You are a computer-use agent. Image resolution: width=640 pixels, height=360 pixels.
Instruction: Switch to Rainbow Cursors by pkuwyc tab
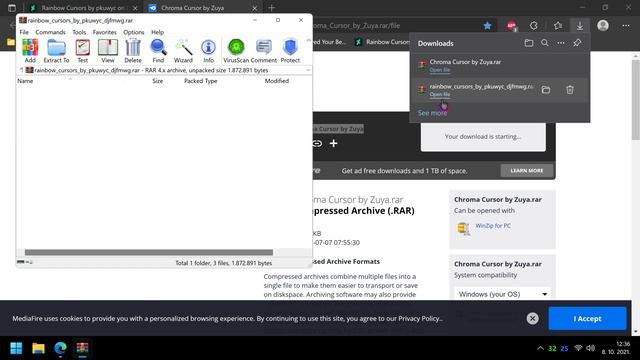[83, 8]
